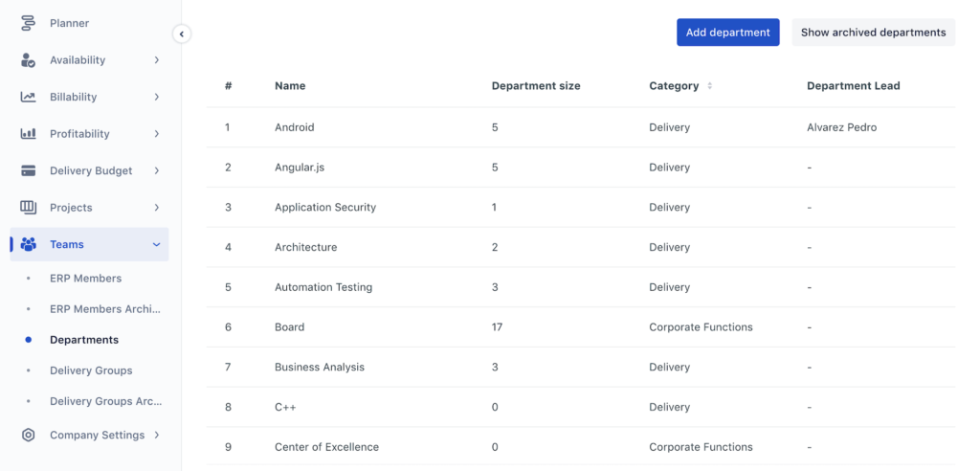Select the Departments submenu item

(x=84, y=340)
